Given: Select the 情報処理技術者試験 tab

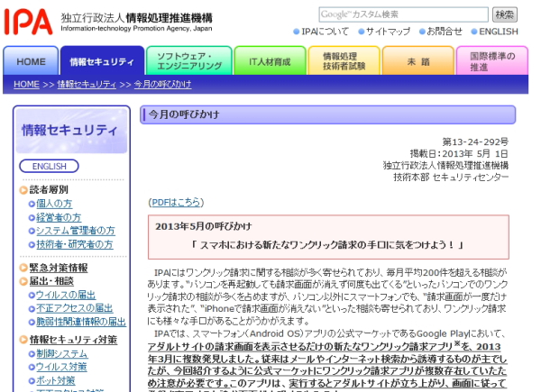Looking at the screenshot, I should coord(340,61).
